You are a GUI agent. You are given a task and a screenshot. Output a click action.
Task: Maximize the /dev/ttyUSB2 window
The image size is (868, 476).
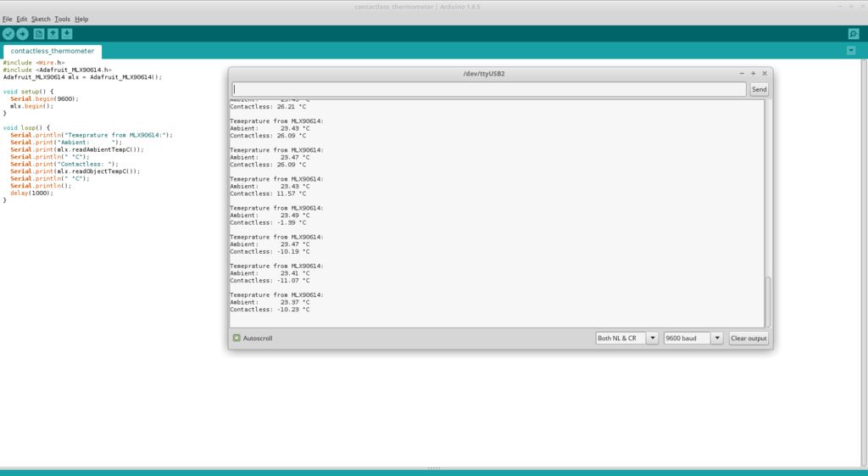tap(753, 73)
